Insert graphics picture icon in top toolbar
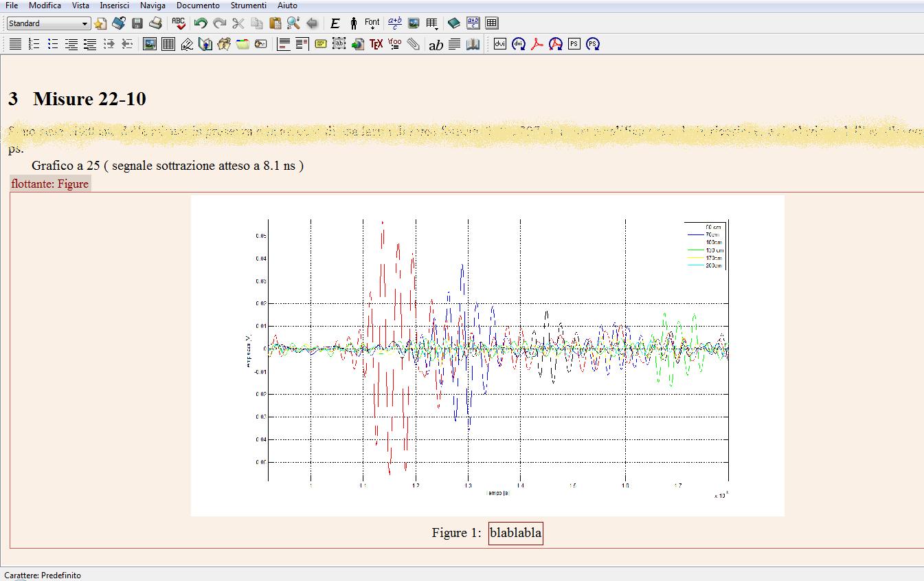 (x=414, y=23)
